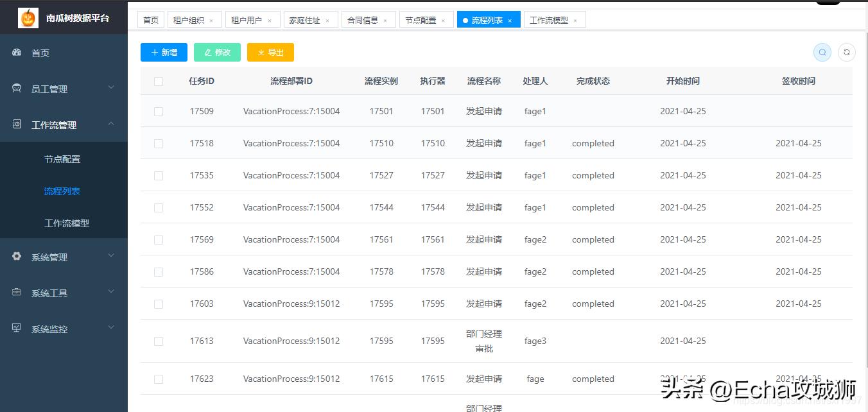868x412 pixels.
Task: Click the 系统监控 monitor icon
Action: pos(15,329)
